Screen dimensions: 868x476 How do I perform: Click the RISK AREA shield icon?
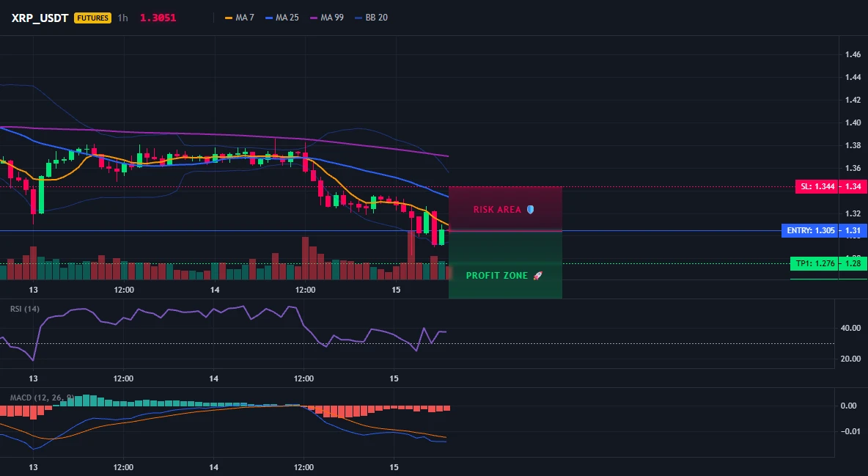[530, 210]
